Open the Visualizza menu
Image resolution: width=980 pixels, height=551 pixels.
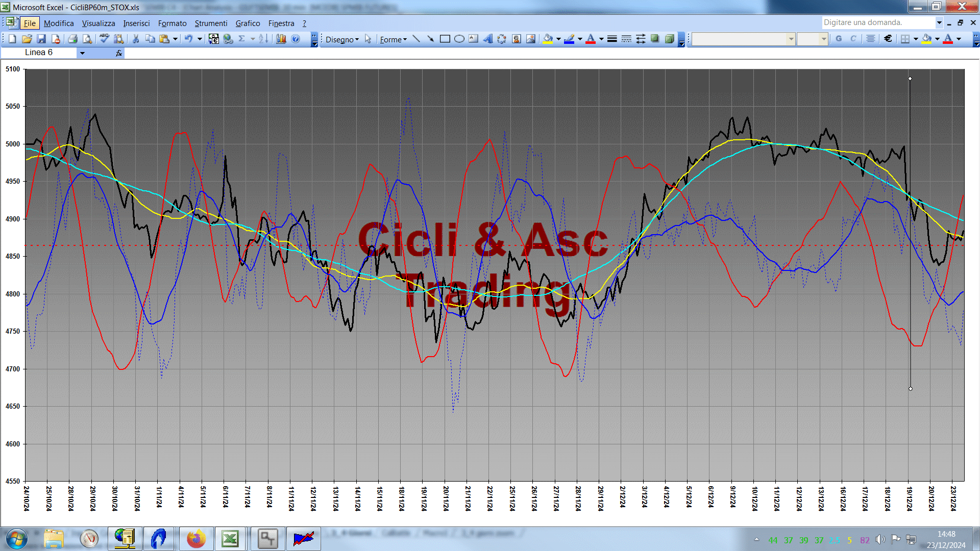[x=99, y=23]
